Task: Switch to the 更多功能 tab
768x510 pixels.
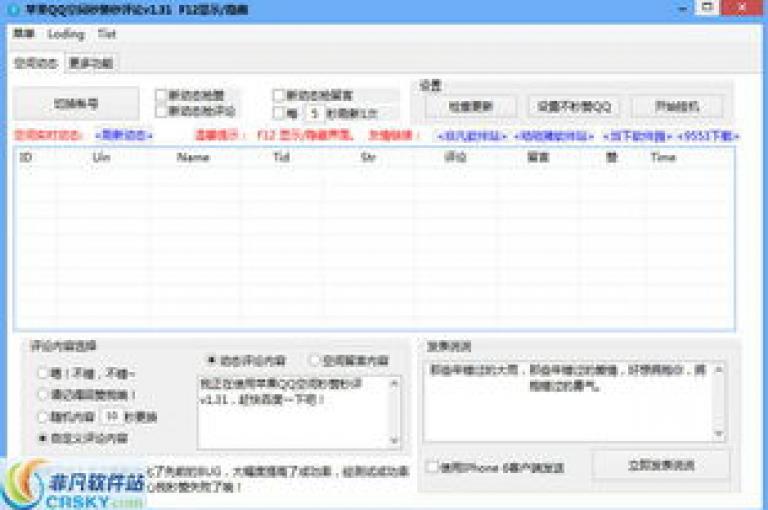Action: (91, 63)
